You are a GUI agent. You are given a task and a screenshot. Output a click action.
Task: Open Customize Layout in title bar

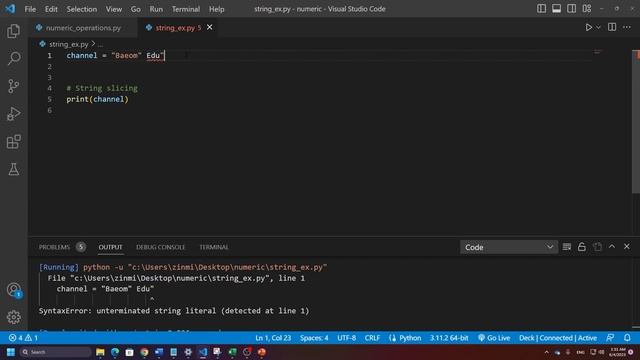tap(587, 9)
